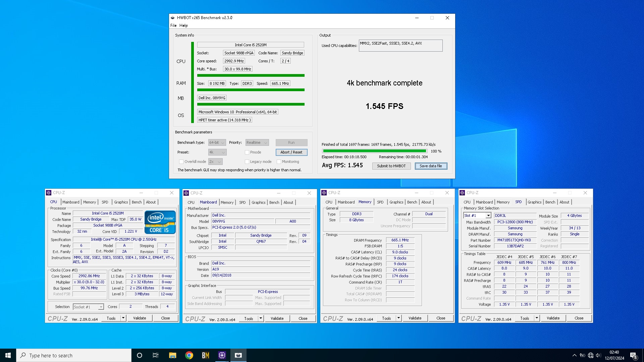Image resolution: width=644 pixels, height=362 pixels.
Task: Open Cortana circle icon on taskbar
Action: [x=140, y=355]
